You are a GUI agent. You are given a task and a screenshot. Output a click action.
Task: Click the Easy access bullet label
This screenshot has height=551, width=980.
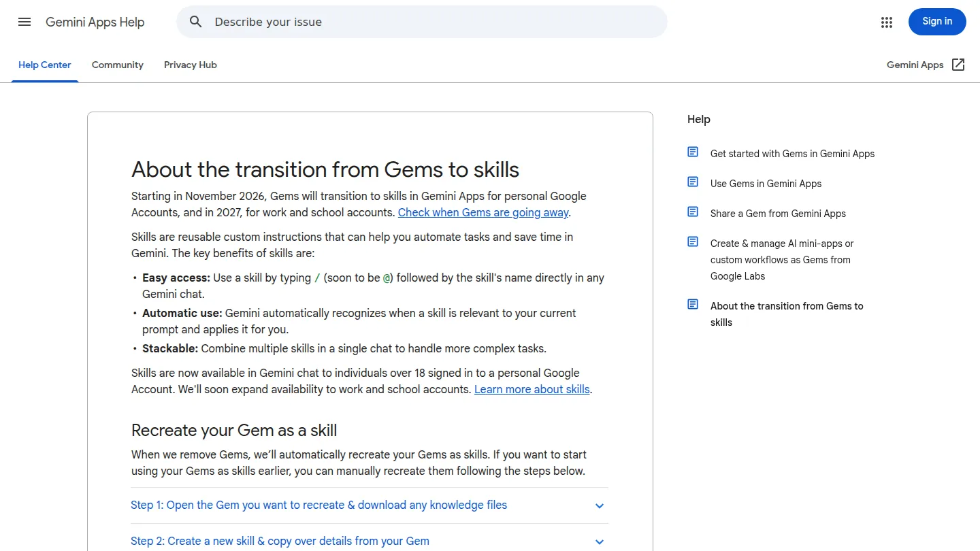176,278
